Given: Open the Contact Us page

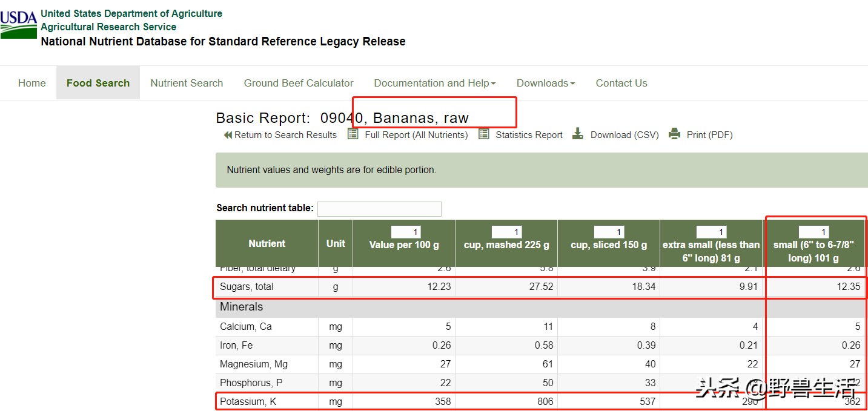Looking at the screenshot, I should point(621,84).
